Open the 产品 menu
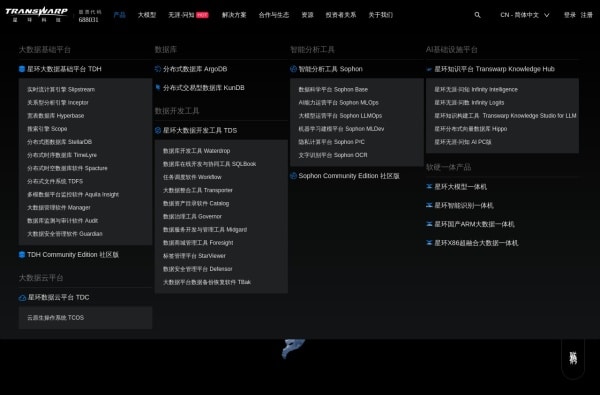600x395 pixels. coord(119,15)
